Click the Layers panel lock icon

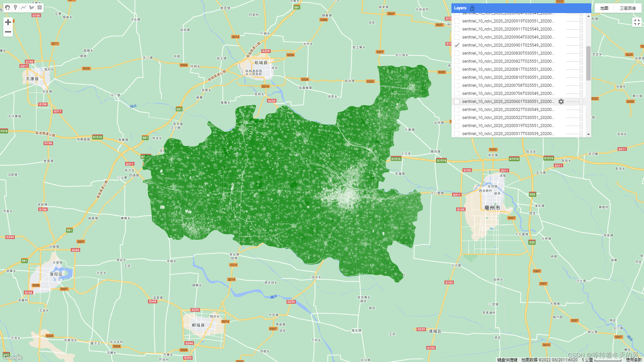click(x=472, y=8)
